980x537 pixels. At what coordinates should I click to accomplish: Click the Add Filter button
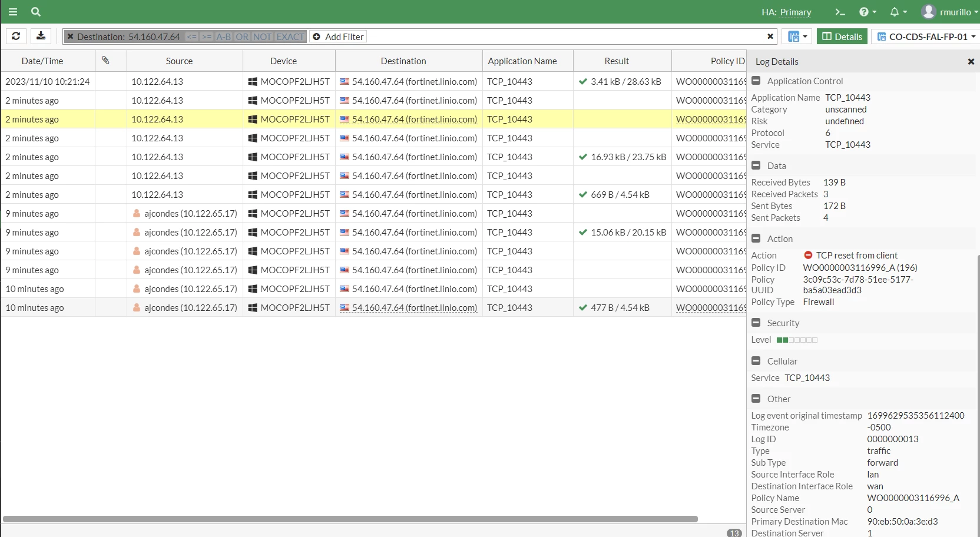click(x=338, y=37)
